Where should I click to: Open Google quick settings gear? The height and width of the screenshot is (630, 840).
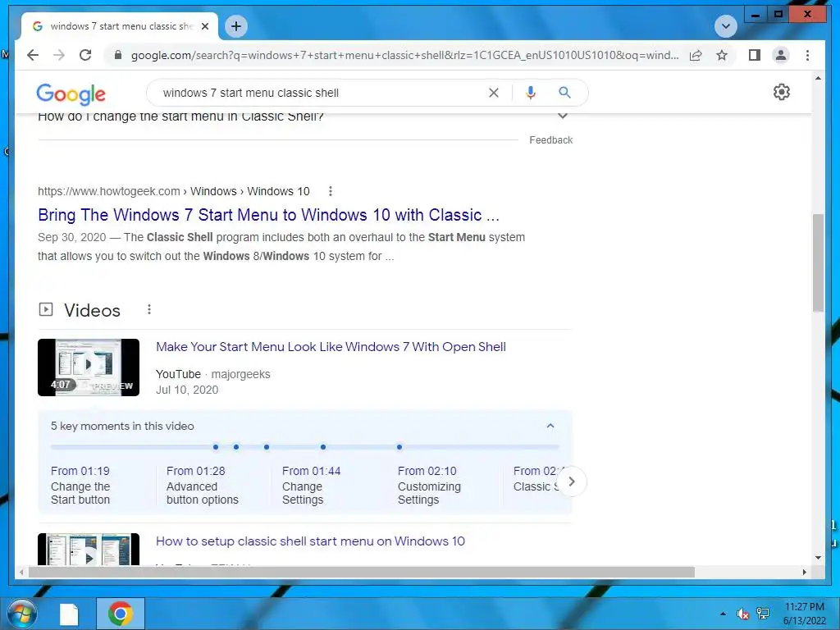click(x=781, y=92)
